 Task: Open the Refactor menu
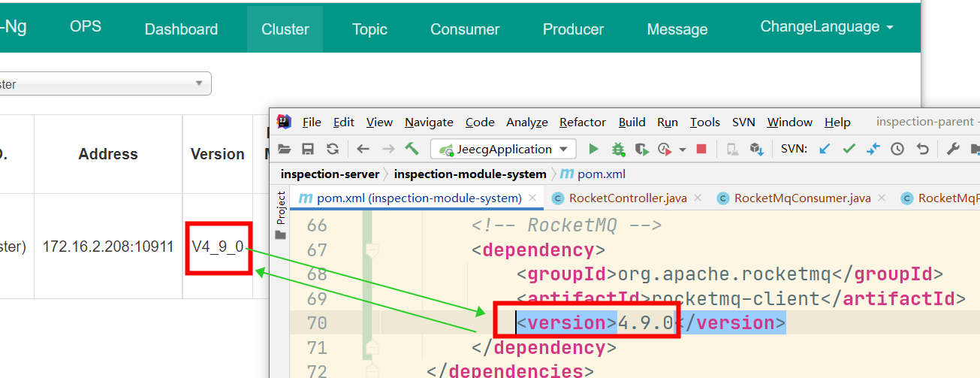(x=583, y=122)
